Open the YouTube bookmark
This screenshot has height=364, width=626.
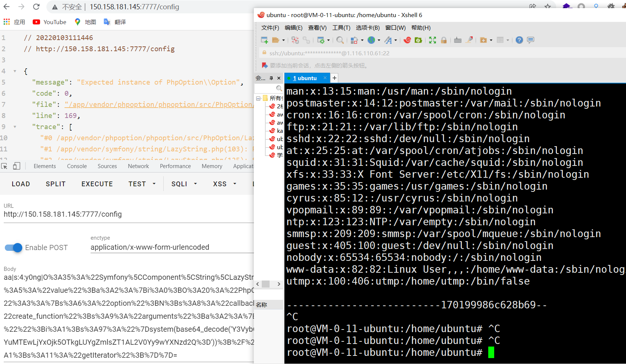point(49,22)
